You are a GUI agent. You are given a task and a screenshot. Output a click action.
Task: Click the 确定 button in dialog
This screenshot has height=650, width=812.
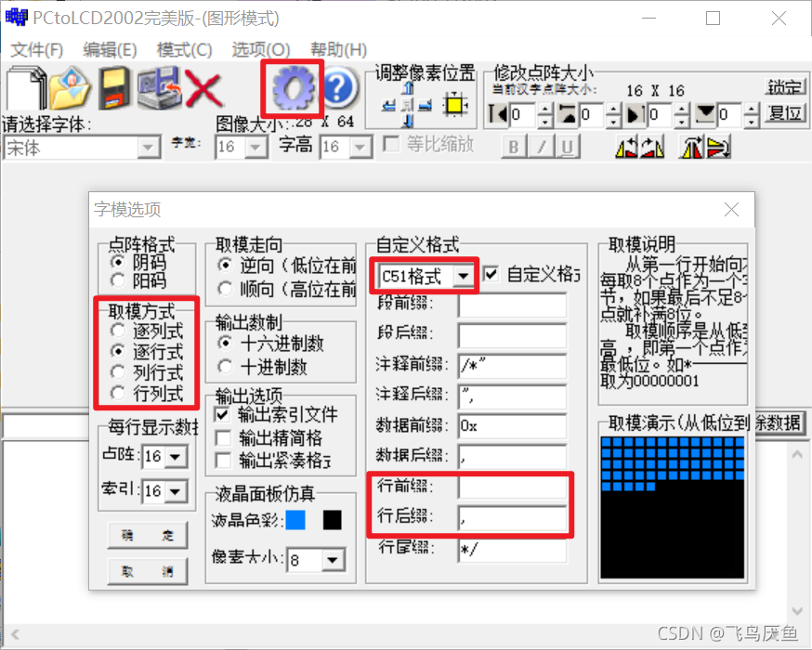pos(148,535)
